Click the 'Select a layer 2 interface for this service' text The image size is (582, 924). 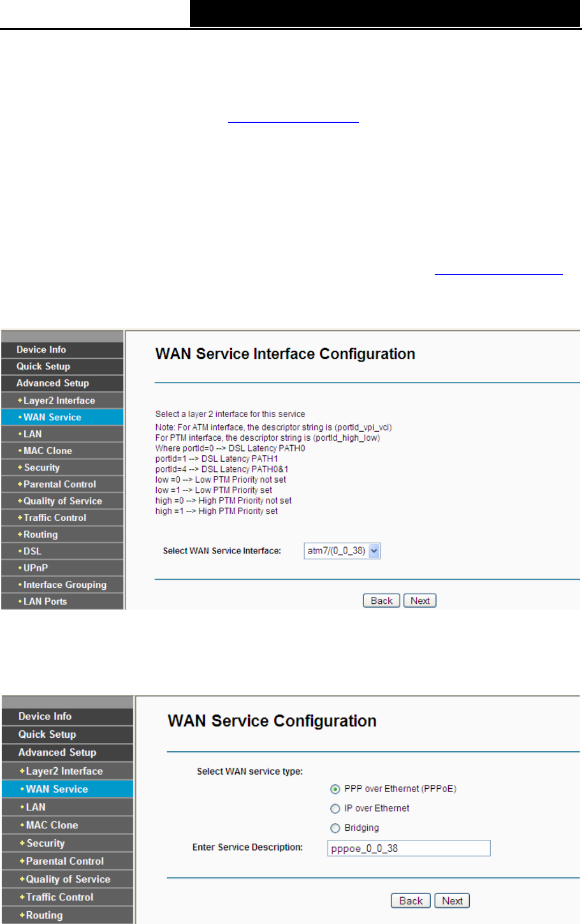click(230, 414)
